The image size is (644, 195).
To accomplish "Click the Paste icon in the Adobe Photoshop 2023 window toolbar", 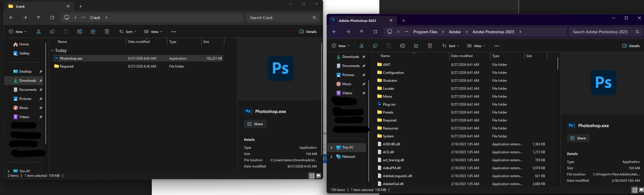I will 389,46.
